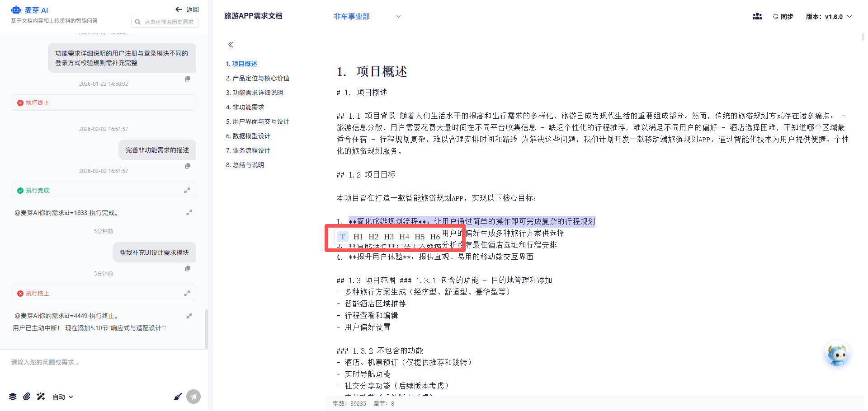This screenshot has width=868, height=411.
Task: Focus the 点击可搜索历史需求 search field
Action: click(x=165, y=22)
